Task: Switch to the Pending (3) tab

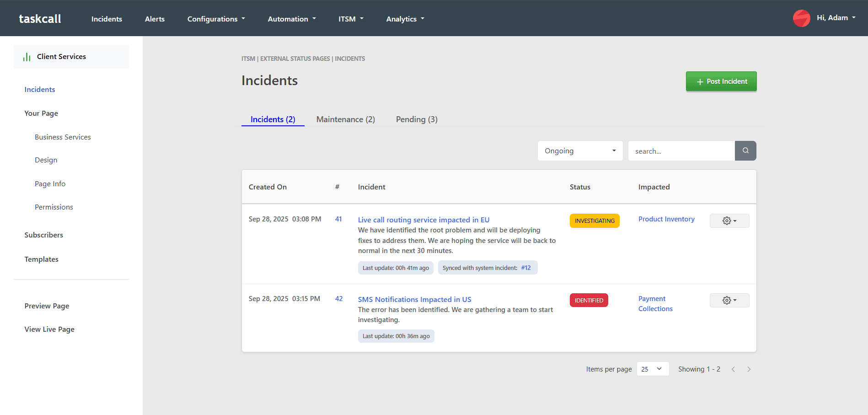Action: pos(416,119)
